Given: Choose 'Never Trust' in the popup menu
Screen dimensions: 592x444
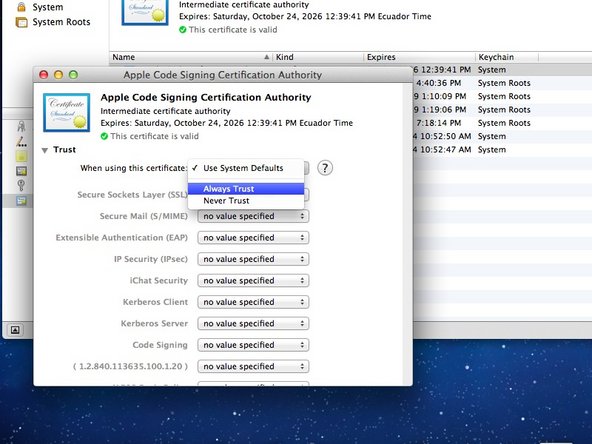Looking at the screenshot, I should click(246, 201).
